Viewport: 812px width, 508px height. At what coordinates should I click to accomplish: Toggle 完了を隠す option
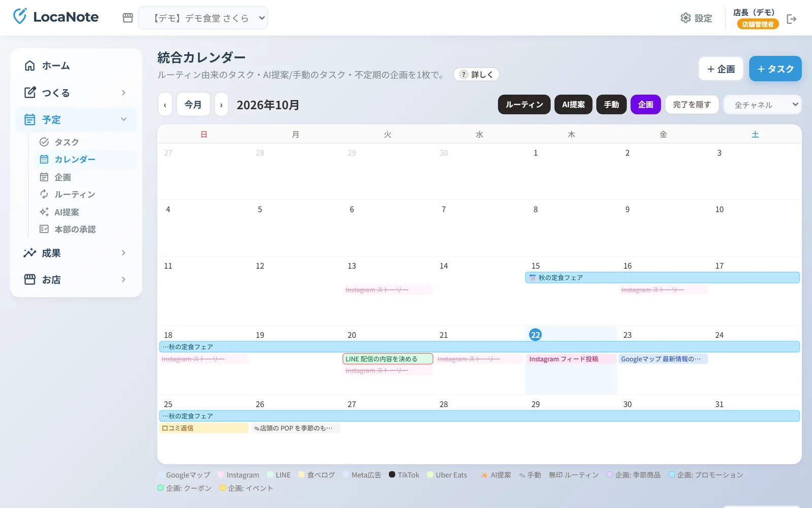coord(692,105)
